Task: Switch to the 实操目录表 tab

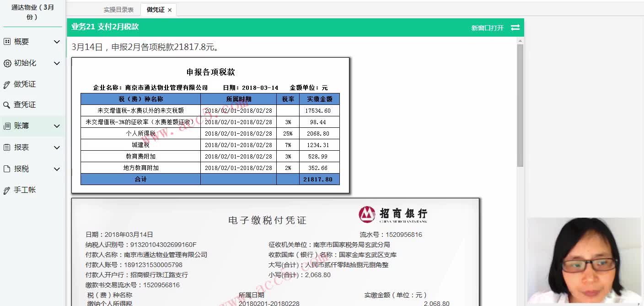Action: pos(118,10)
